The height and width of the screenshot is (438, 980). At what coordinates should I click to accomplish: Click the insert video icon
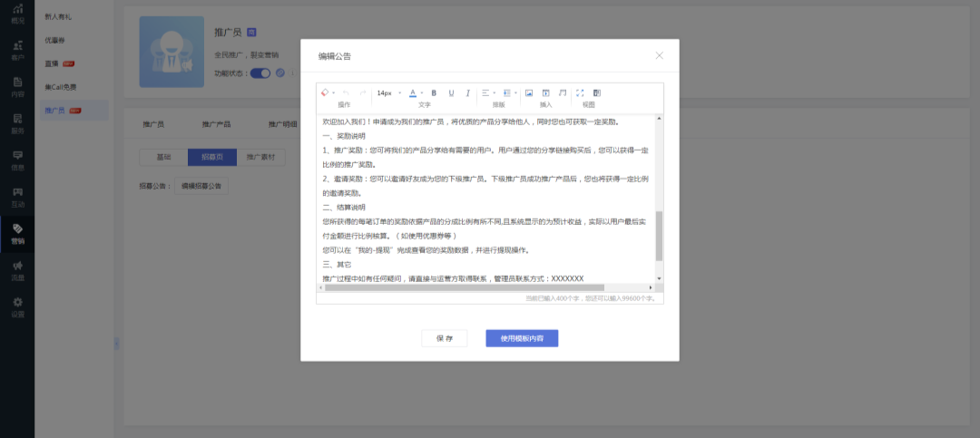(545, 92)
